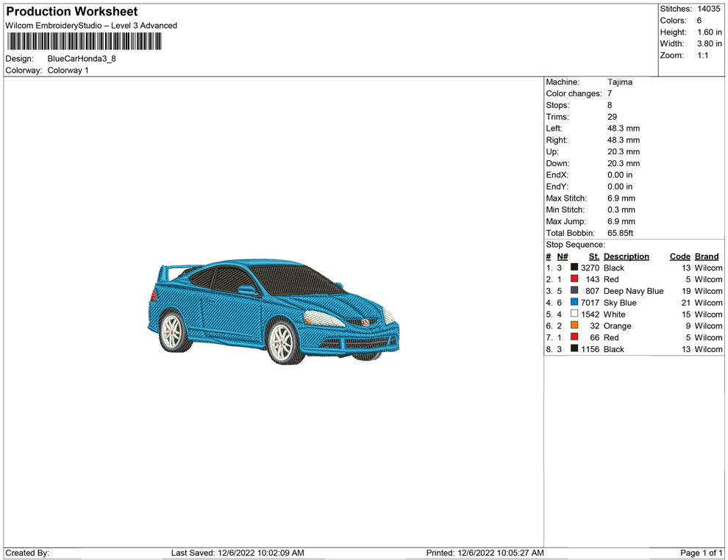Click the Brand column header

click(x=706, y=256)
